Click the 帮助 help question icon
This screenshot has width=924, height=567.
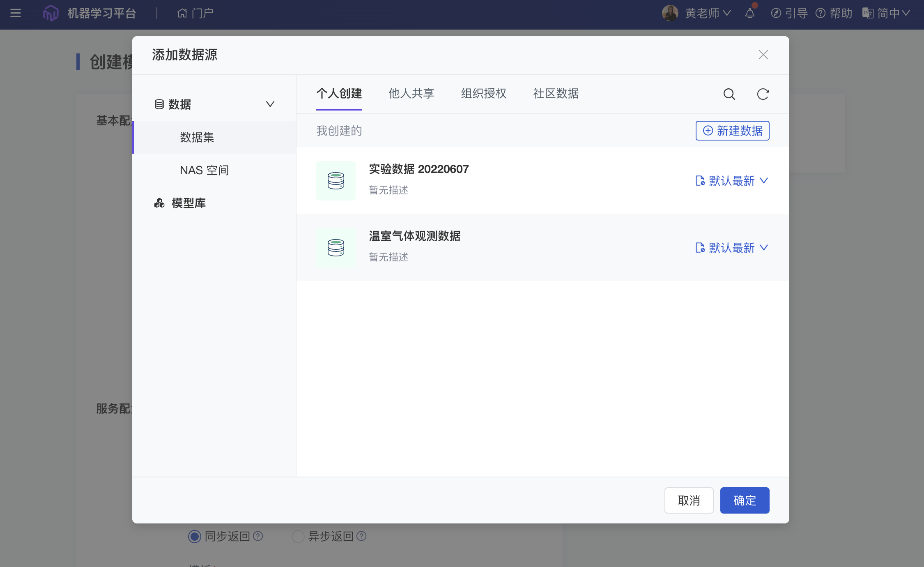pos(821,13)
